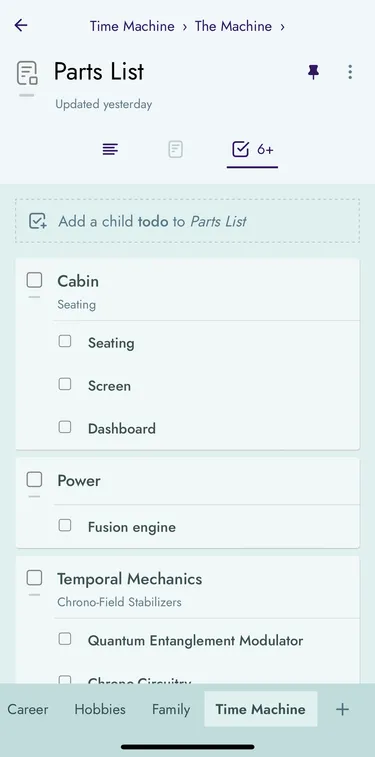
Task: Tap the back arrow icon
Action: (x=21, y=26)
